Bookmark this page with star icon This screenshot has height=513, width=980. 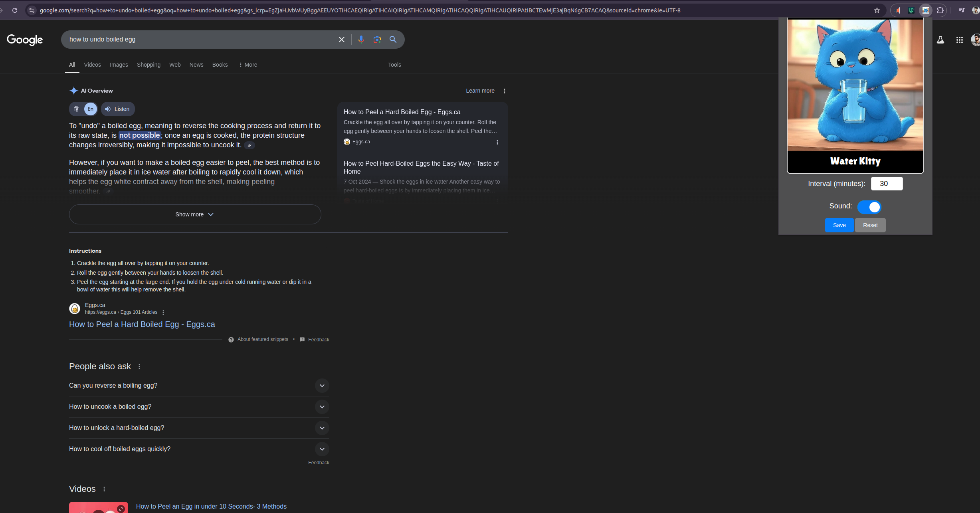point(877,10)
